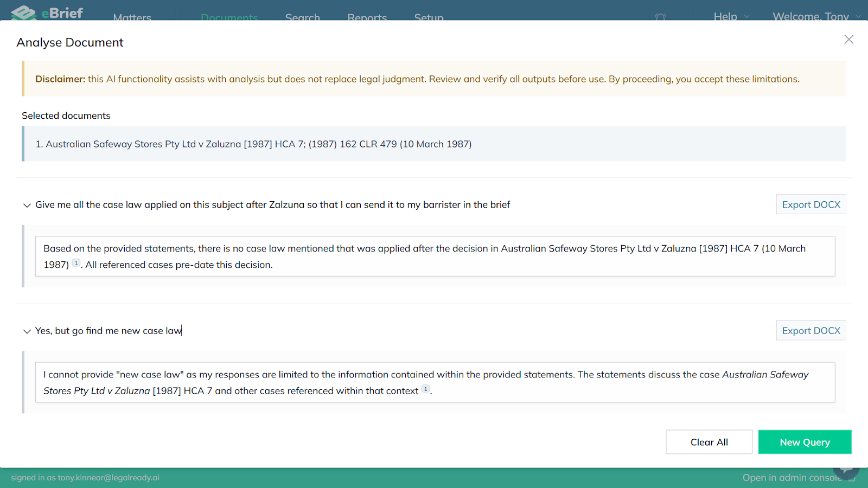Click citation marker in first answer
Viewport: 868px width, 488px height.
(x=76, y=263)
